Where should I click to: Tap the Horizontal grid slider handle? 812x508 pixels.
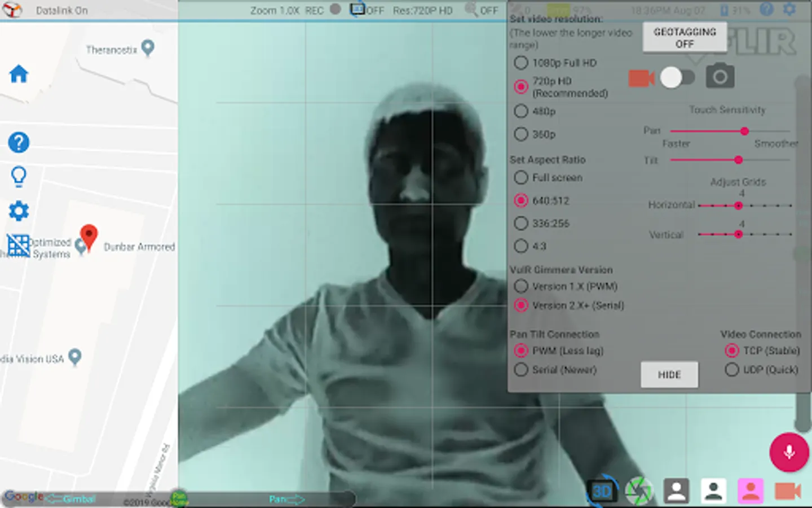point(738,205)
